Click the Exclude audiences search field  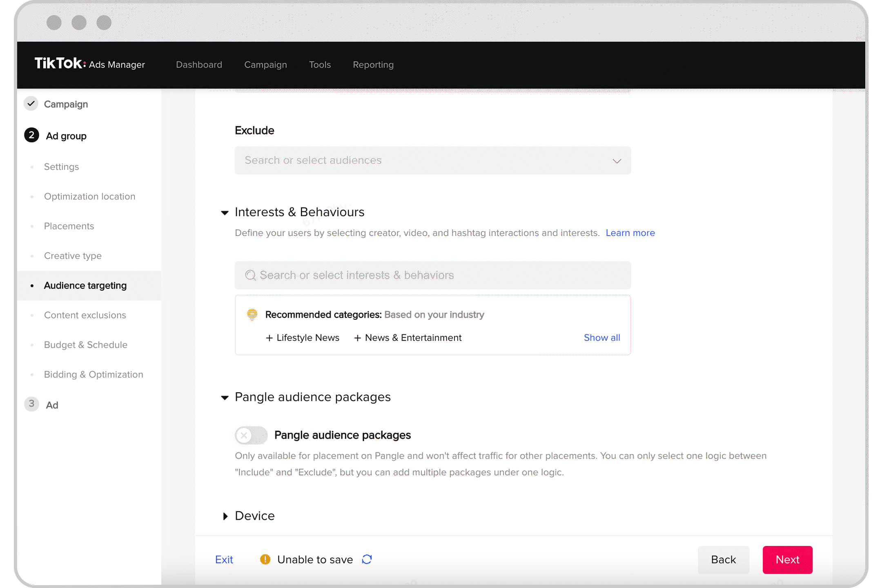point(433,160)
